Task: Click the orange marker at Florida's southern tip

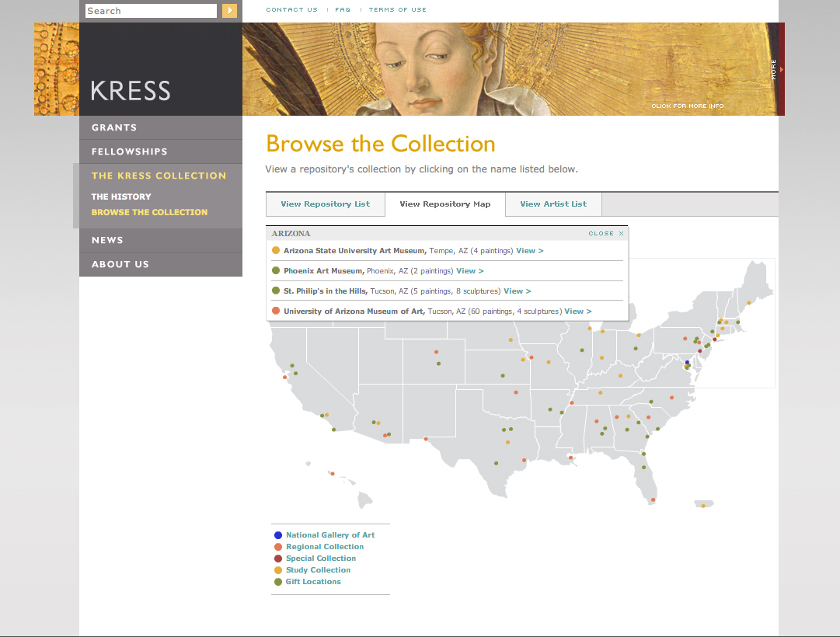Action: pyautogui.click(x=653, y=500)
